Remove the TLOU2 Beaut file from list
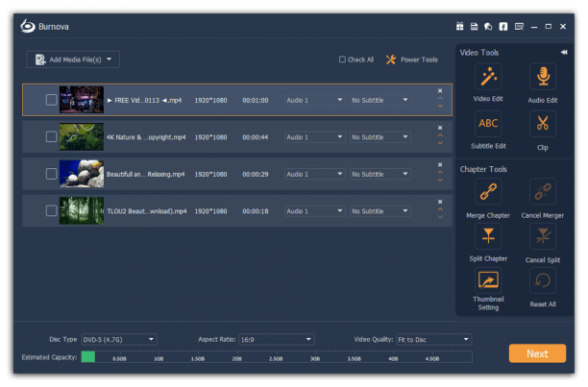 440,202
